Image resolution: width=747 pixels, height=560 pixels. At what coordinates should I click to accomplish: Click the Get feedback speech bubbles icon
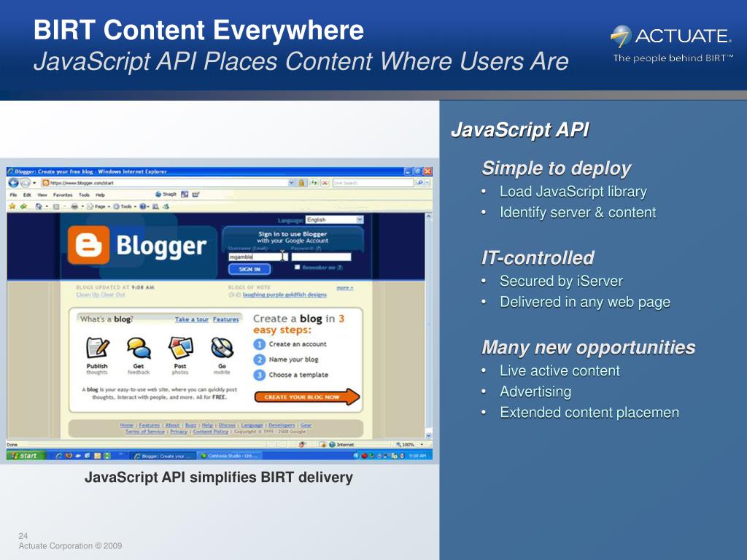pos(139,348)
